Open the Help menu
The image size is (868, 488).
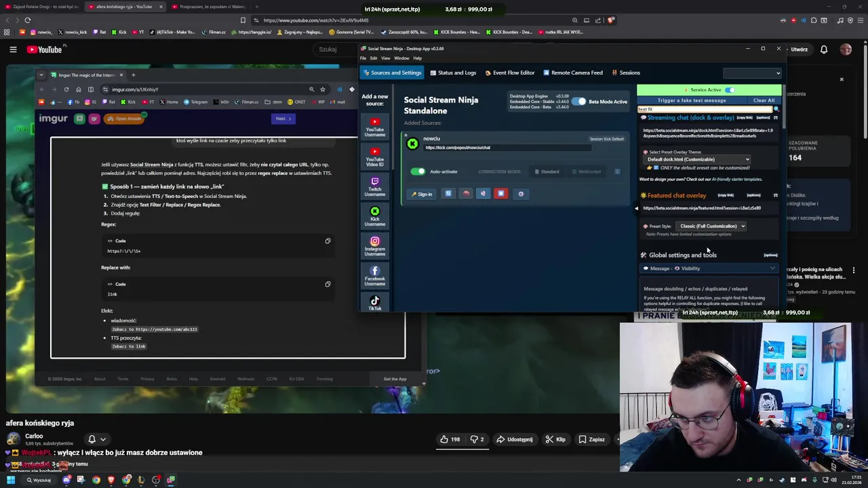pos(417,58)
